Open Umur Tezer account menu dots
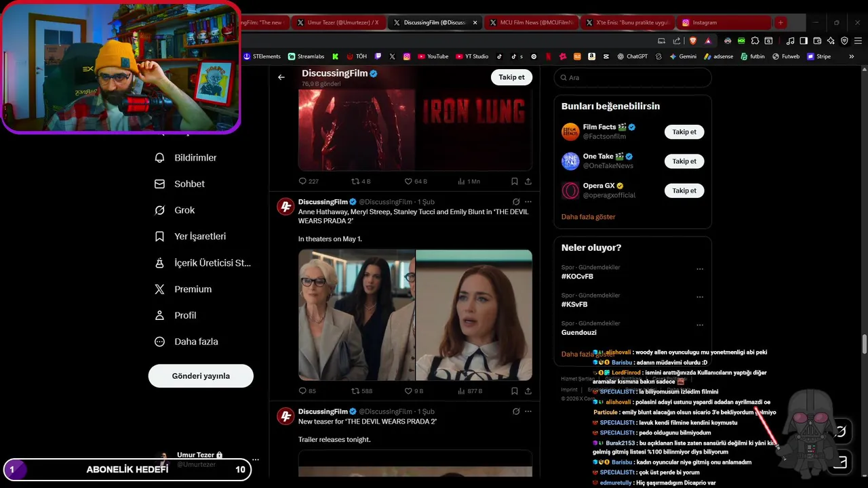 (x=256, y=459)
